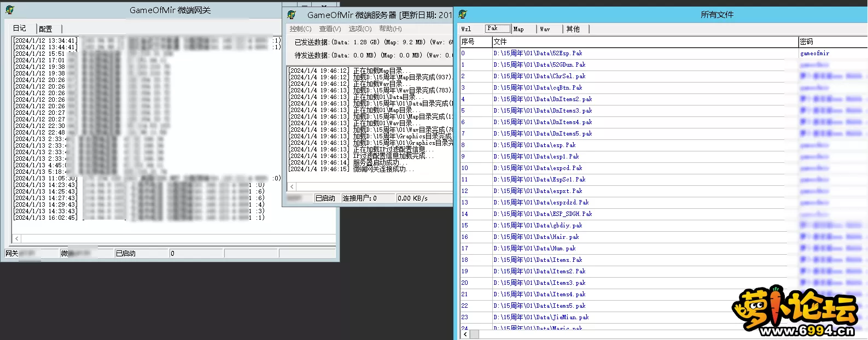
Task: Click the 微端服务器 window title icon
Action: (x=292, y=15)
